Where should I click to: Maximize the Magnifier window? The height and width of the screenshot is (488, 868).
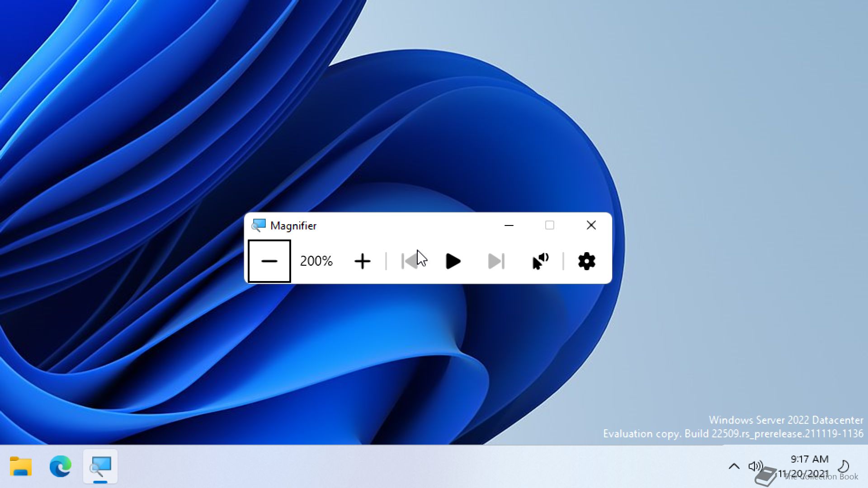coord(550,225)
